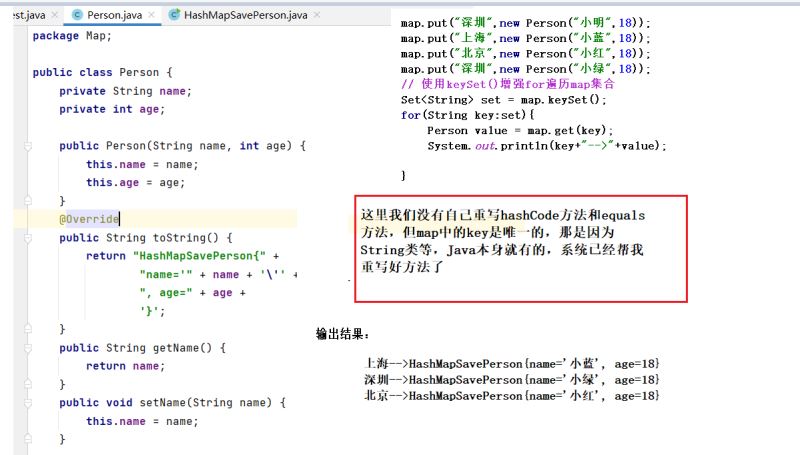
Task: Click "this.name = name;" inside the constructor
Action: tap(142, 165)
